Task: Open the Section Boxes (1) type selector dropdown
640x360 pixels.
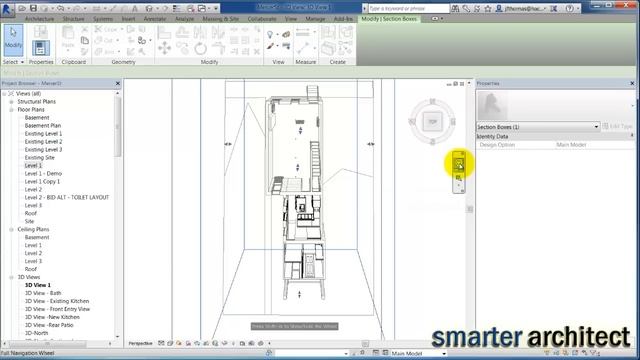Action: coord(538,127)
